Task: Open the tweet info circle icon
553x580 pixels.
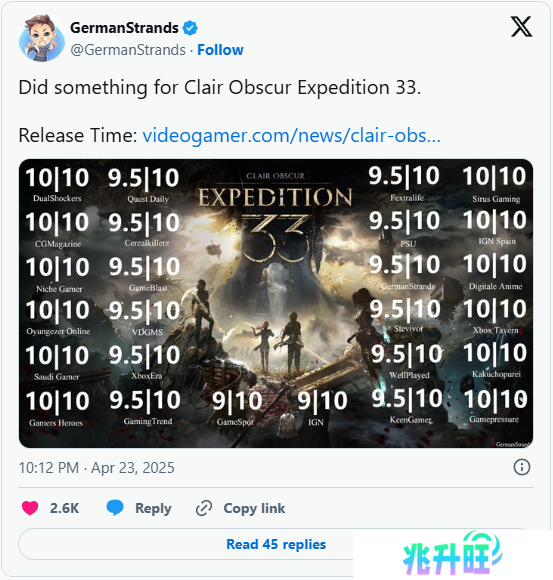Action: pos(522,467)
